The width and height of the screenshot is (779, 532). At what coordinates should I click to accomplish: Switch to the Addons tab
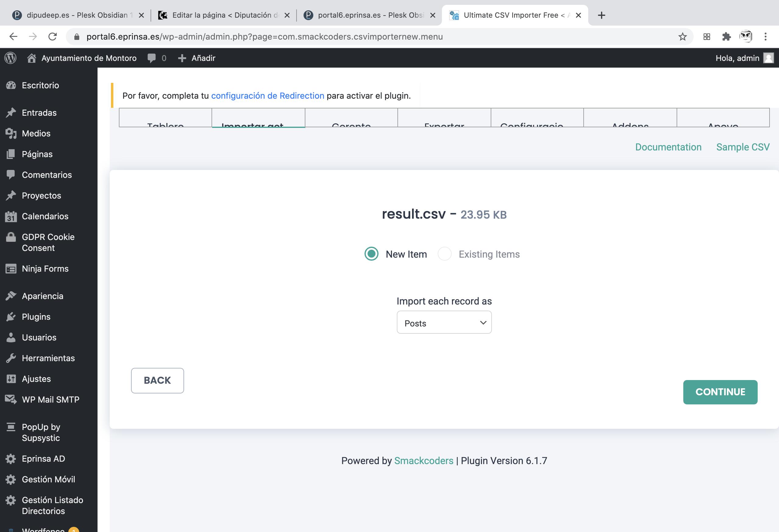pyautogui.click(x=630, y=121)
